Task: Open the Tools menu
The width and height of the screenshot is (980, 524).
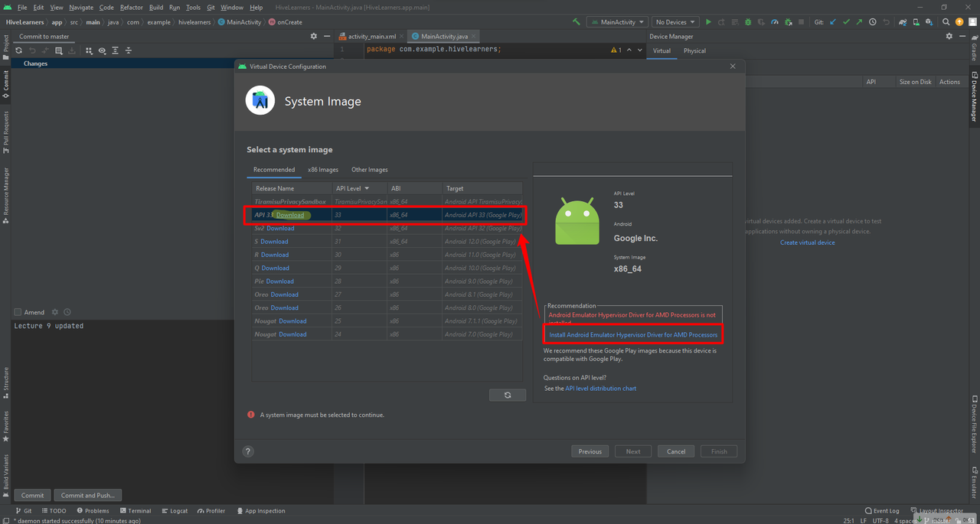Action: click(x=193, y=7)
